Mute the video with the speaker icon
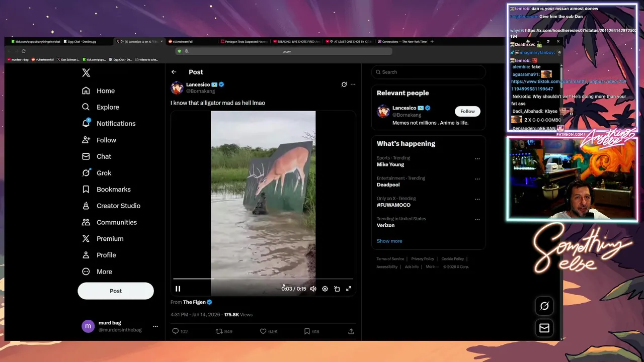 tap(313, 289)
